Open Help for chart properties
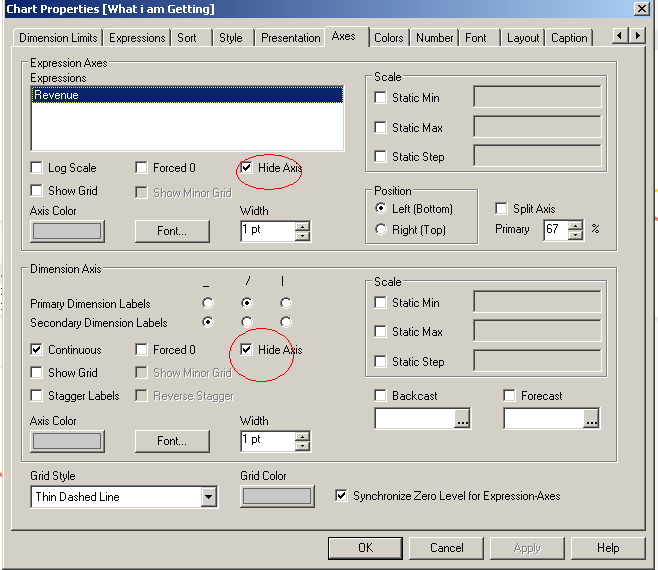The width and height of the screenshot is (658, 570). tap(608, 548)
